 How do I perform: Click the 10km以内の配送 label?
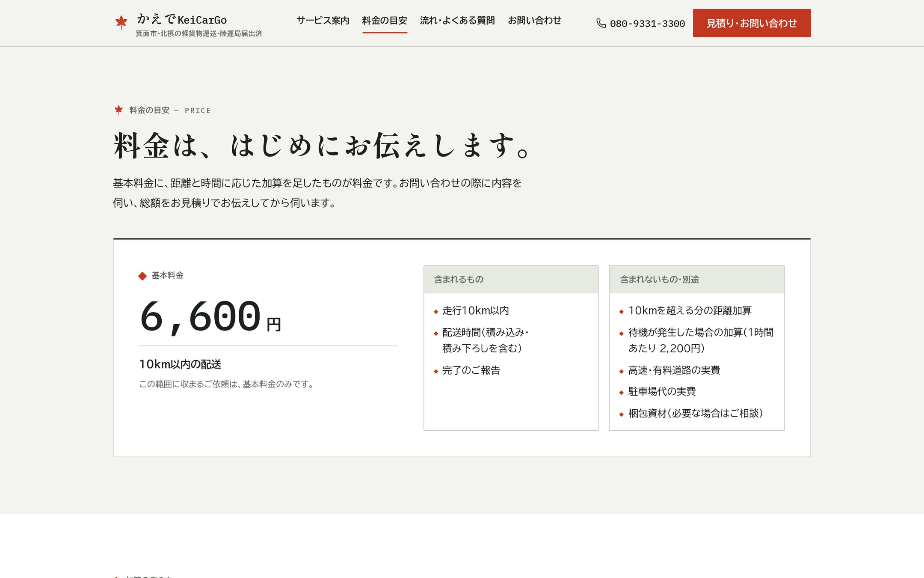click(x=180, y=364)
